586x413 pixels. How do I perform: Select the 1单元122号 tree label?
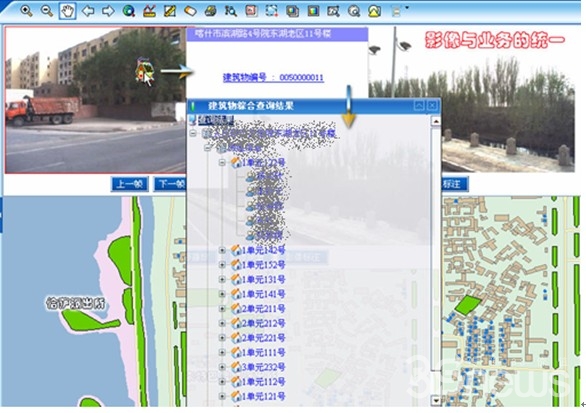pos(263,163)
